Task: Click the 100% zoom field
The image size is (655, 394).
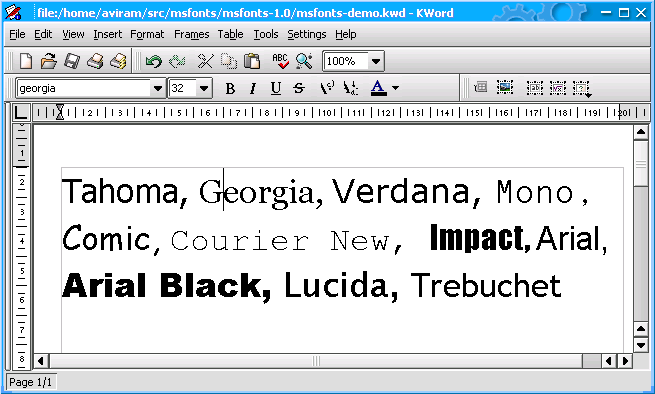Action: [347, 61]
